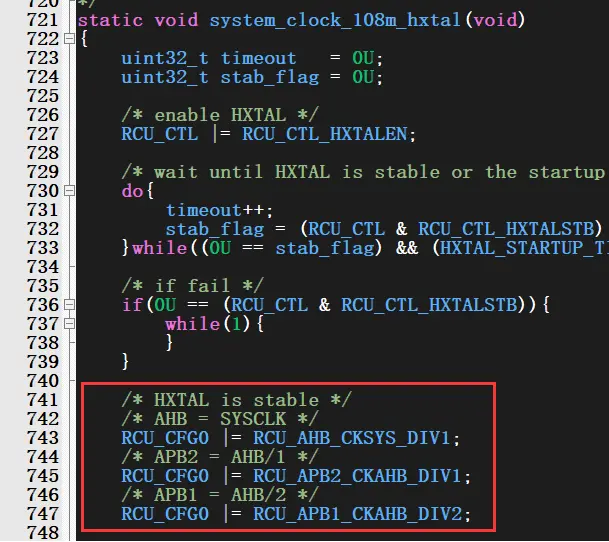Image resolution: width=609 pixels, height=542 pixels.
Task: Click the RCU_APB2_CKAHB_DIV1 macro
Action: [x=362, y=476]
